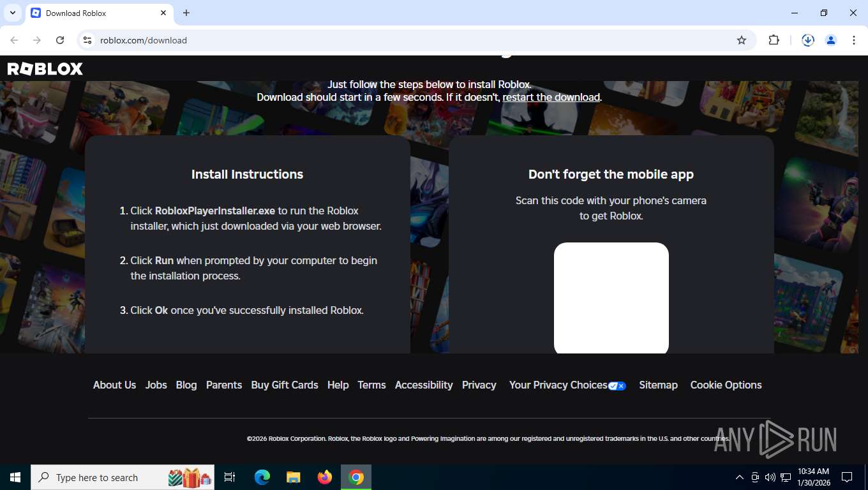Screen dimensions: 868x490
Task: Bookmark this page with the star icon
Action: tap(742, 40)
